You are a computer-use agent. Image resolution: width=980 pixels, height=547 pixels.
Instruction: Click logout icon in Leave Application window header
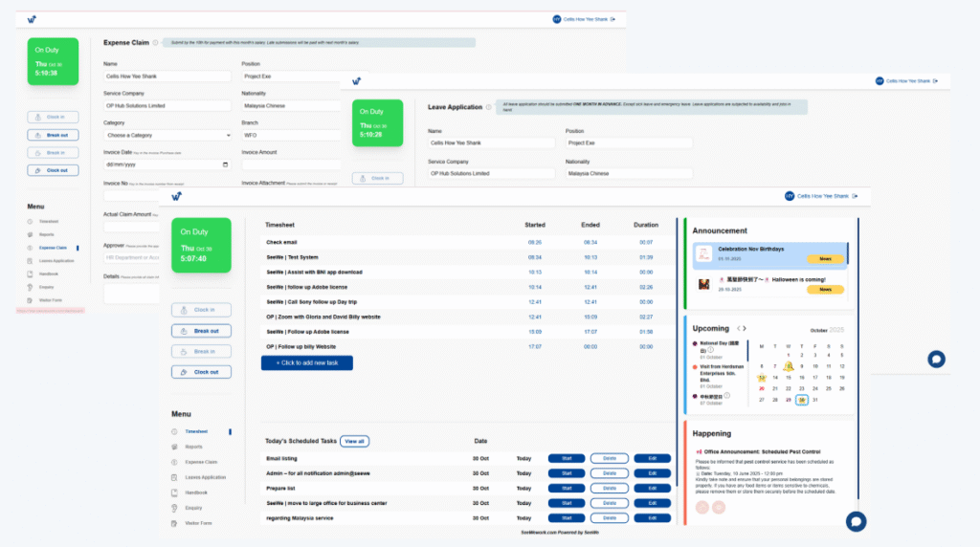pyautogui.click(x=935, y=81)
